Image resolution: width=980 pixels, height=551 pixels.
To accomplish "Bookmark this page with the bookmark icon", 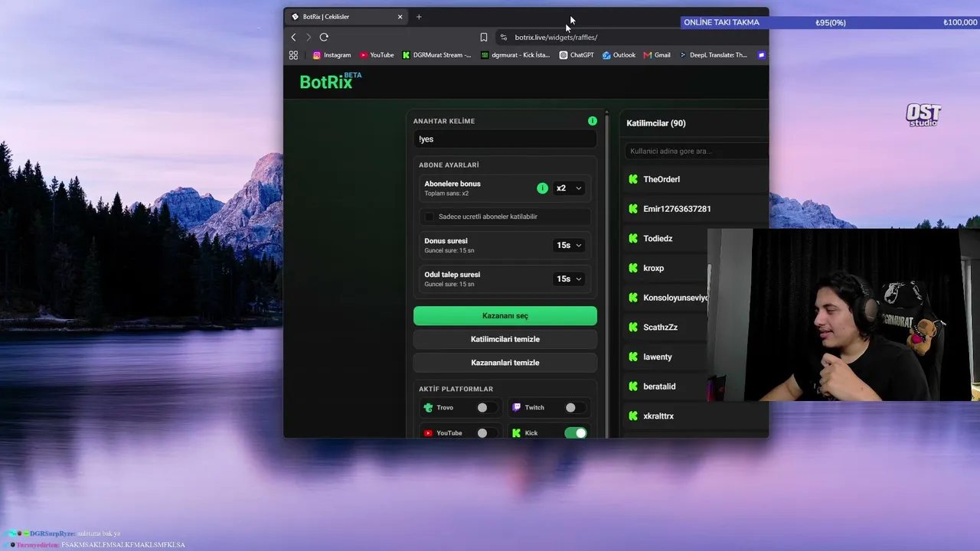I will [x=484, y=37].
